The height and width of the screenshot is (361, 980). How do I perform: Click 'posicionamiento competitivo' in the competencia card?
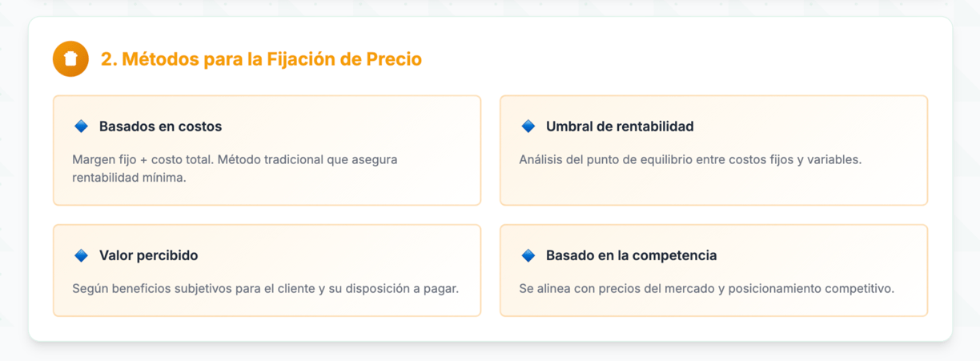810,288
